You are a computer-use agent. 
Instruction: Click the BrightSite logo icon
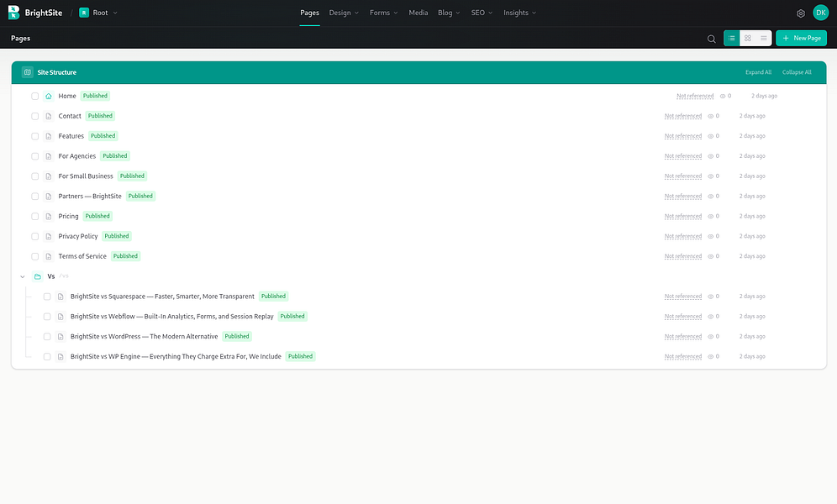point(14,13)
